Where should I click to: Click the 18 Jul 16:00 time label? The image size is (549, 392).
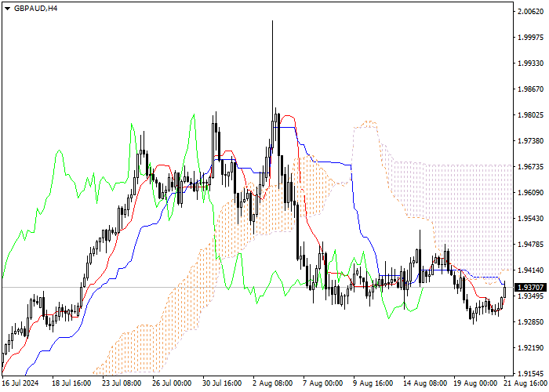pos(72,383)
